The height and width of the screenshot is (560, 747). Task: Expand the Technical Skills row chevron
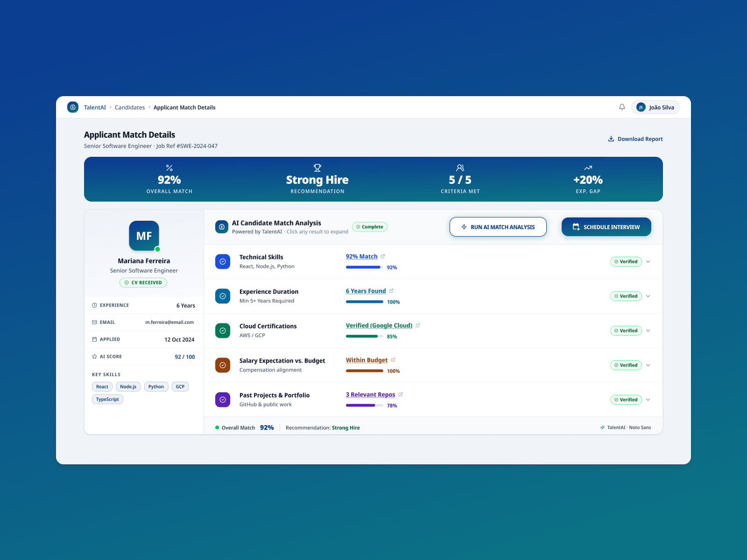(648, 262)
